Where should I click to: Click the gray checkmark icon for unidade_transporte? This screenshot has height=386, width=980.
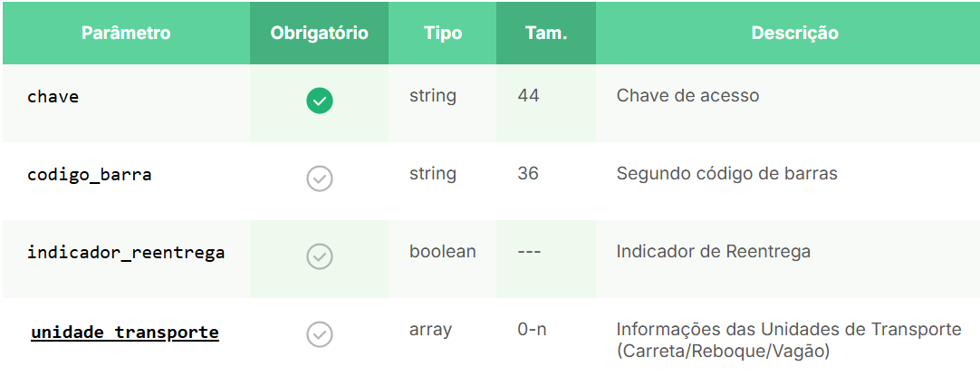coord(320,334)
